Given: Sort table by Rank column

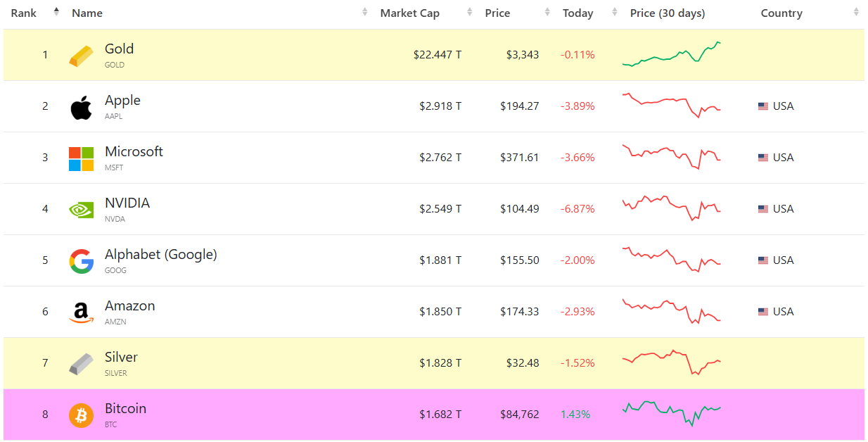Looking at the screenshot, I should point(24,13).
